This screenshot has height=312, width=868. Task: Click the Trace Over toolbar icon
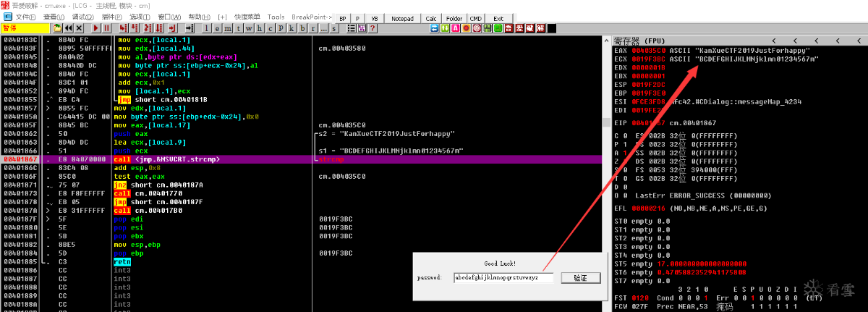158,28
